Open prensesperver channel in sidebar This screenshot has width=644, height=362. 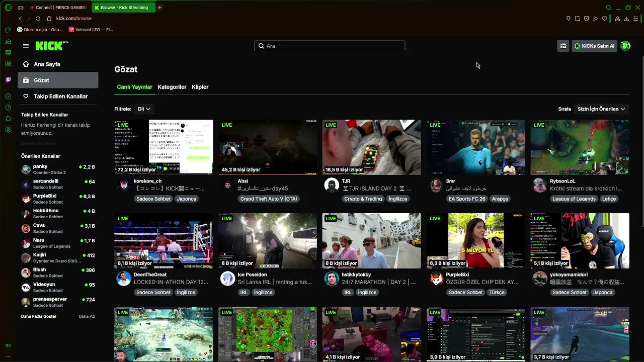point(58,302)
